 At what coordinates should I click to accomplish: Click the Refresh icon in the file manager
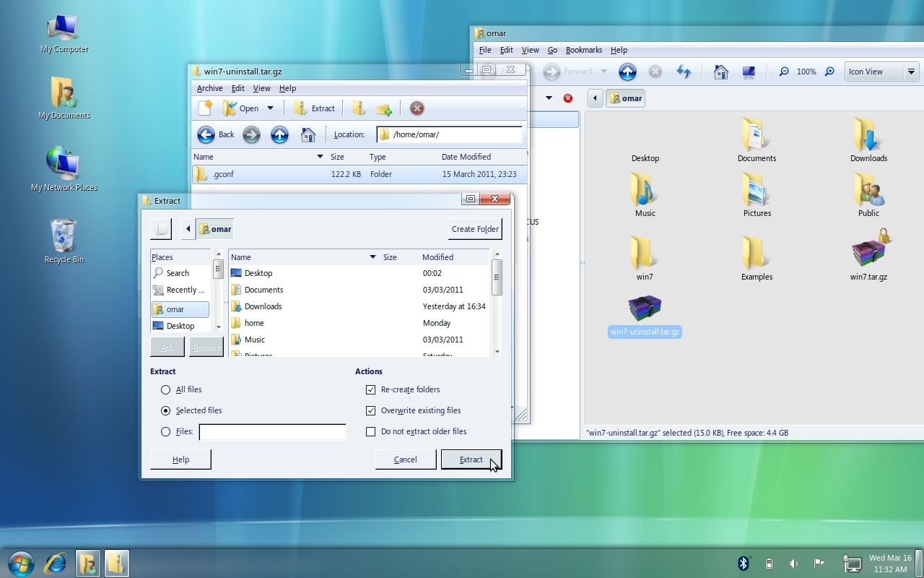(x=684, y=72)
